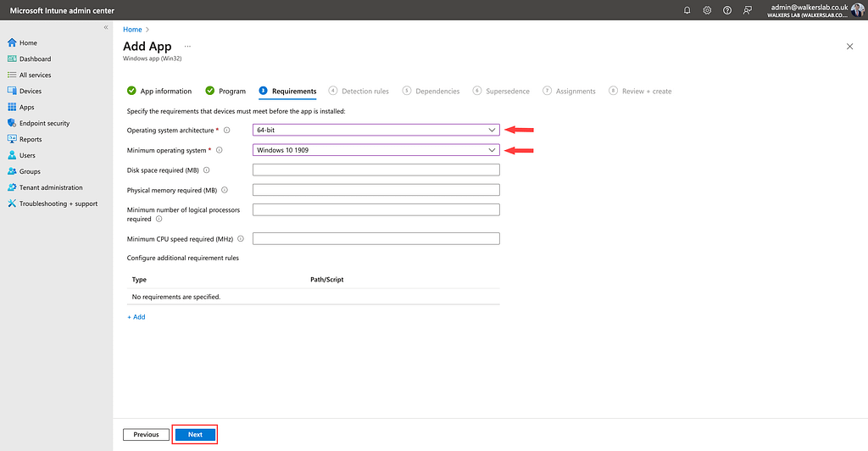Open Endpoint security in sidebar
The height and width of the screenshot is (451, 868).
pyautogui.click(x=44, y=123)
